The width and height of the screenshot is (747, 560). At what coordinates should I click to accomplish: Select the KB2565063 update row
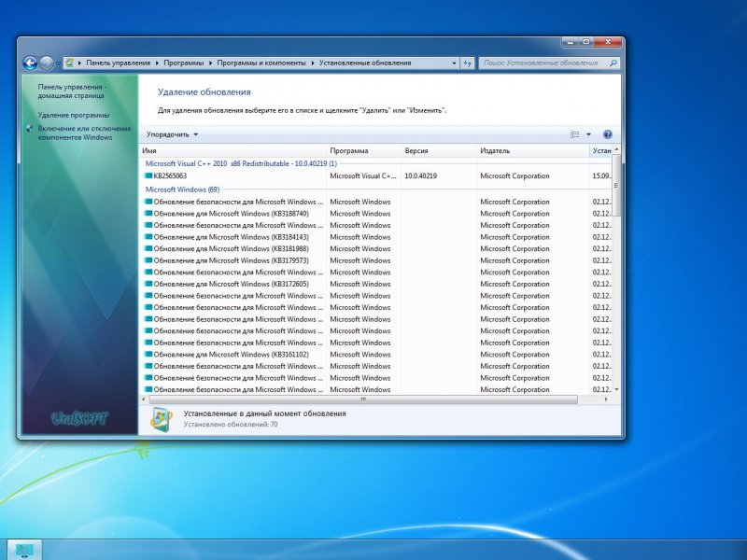(x=376, y=176)
